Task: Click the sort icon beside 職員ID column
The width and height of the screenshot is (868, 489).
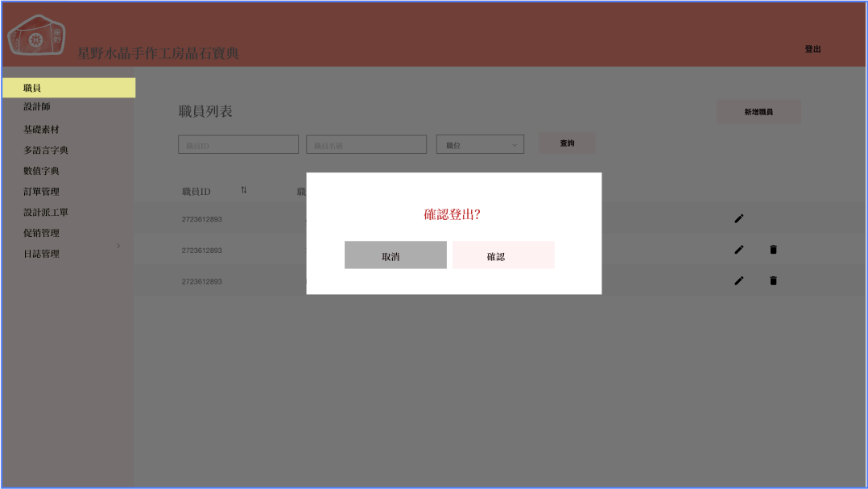Action: click(x=244, y=190)
